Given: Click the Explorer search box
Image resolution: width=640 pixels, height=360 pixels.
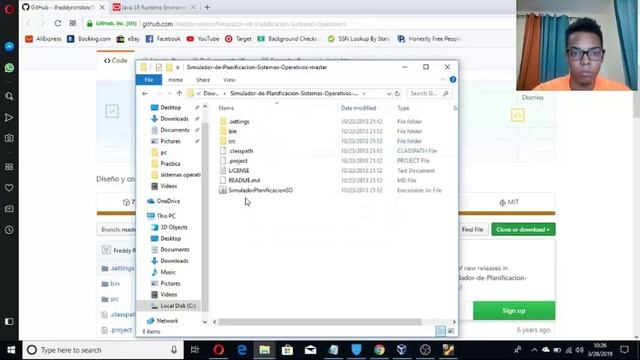Looking at the screenshot, I should [429, 93].
